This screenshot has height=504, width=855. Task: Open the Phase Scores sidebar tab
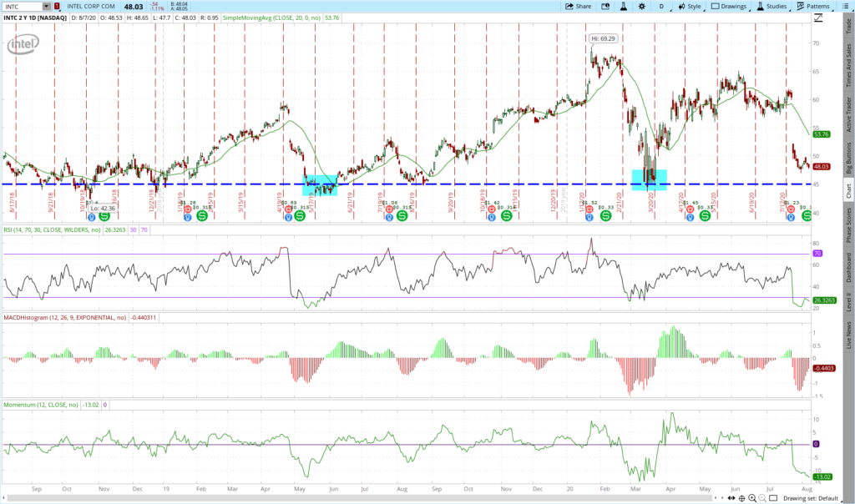(848, 225)
